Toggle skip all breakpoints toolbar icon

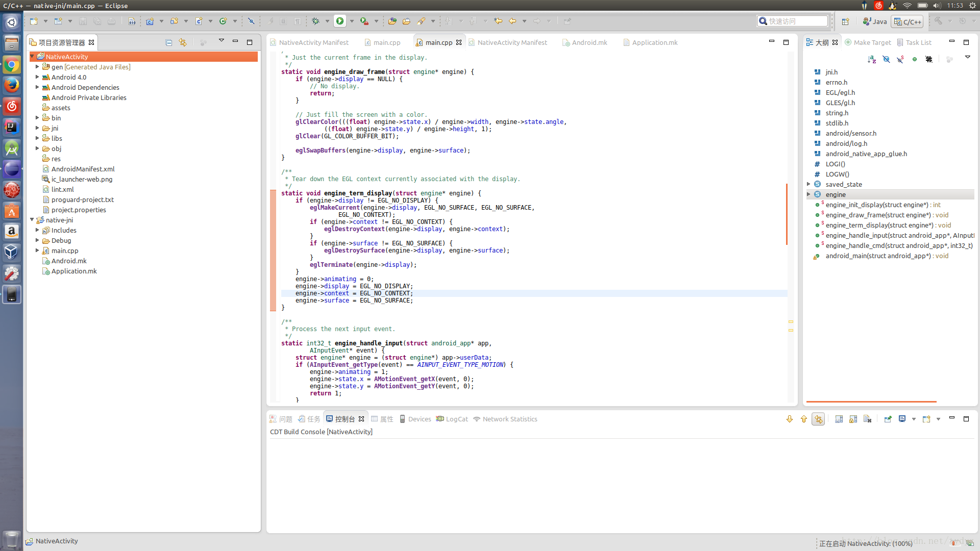click(251, 21)
